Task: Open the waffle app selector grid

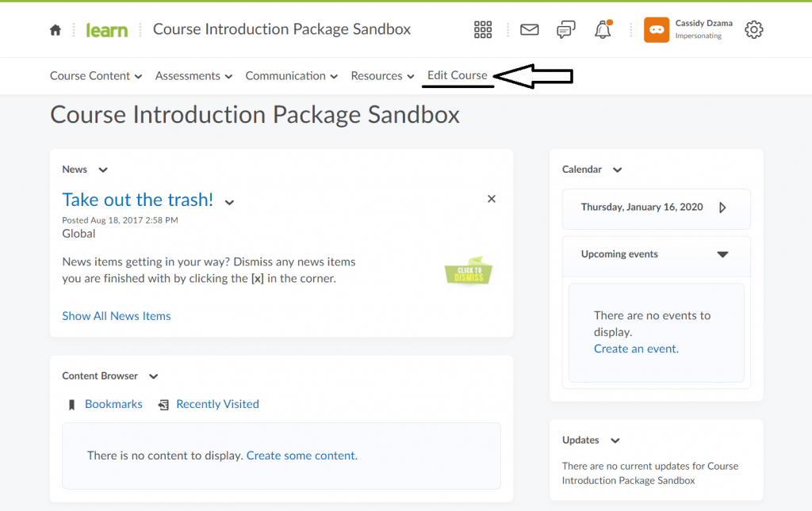Action: pyautogui.click(x=482, y=29)
